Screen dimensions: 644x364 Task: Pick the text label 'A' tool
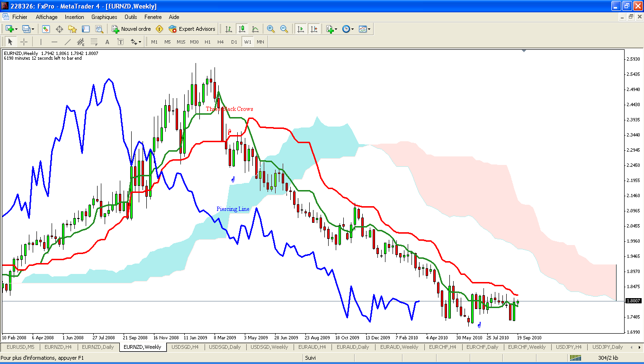(x=107, y=42)
